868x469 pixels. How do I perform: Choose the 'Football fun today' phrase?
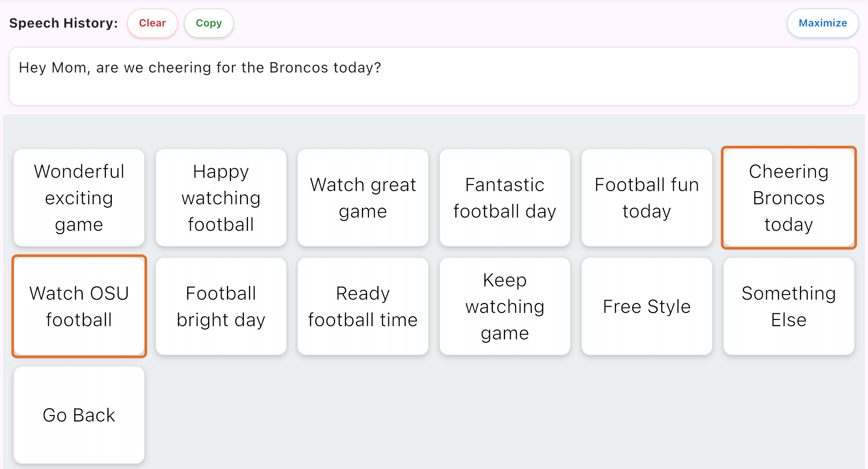[647, 198]
